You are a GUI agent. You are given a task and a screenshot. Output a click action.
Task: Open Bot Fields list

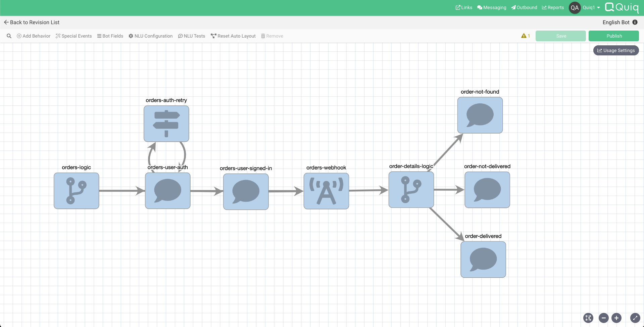[110, 36]
